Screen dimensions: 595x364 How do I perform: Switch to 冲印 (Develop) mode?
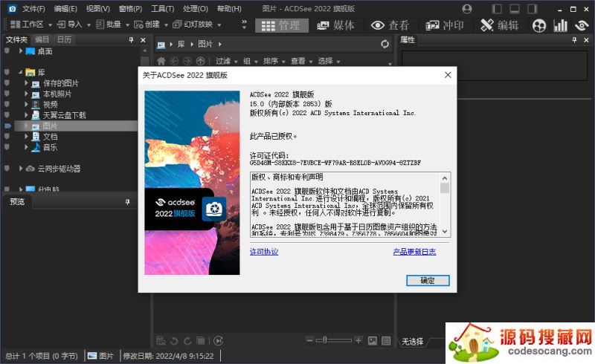444,25
